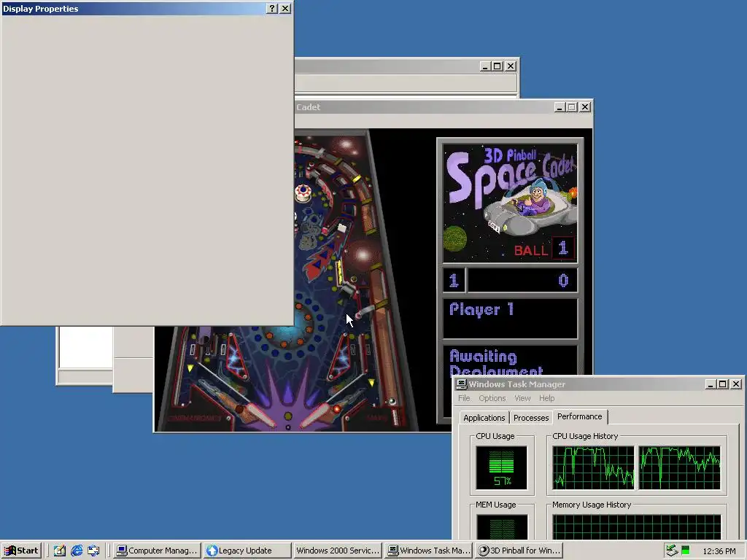747x560 pixels.
Task: Open the Help menu in Task Manager
Action: (x=547, y=398)
